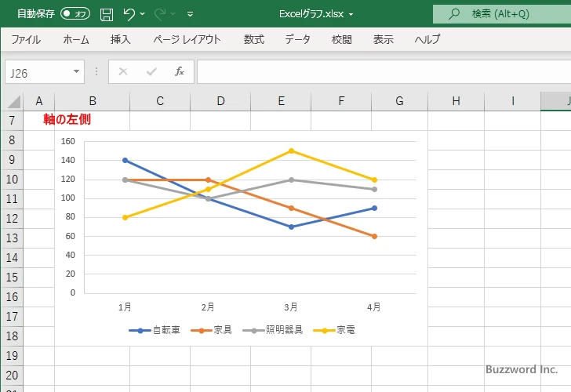
Task: Select column H header
Action: click(456, 101)
